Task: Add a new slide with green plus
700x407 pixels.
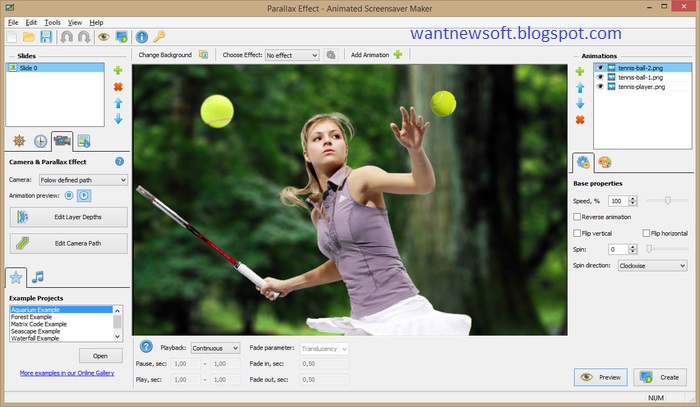Action: [x=118, y=70]
